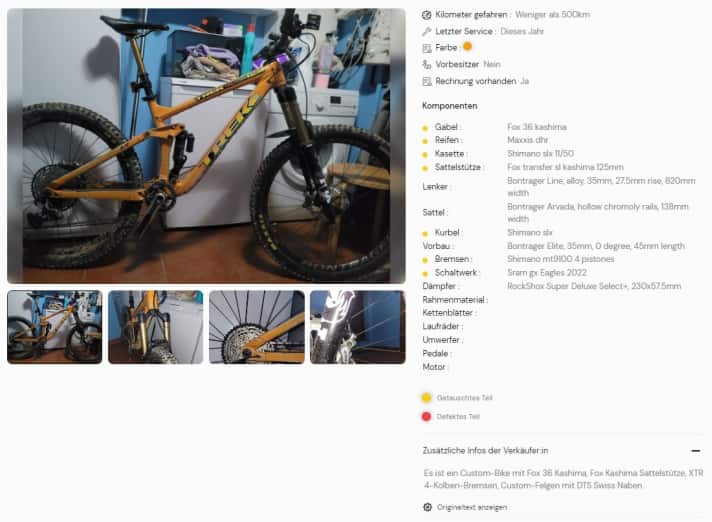Click the gear icon beside Originaltext anzeigen
The width and height of the screenshot is (712, 522).
click(427, 507)
